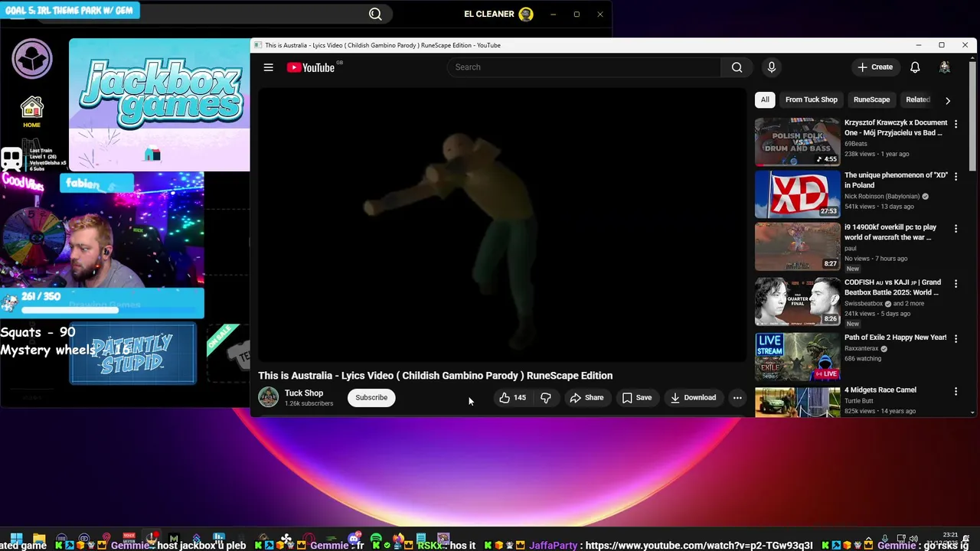Image resolution: width=980 pixels, height=551 pixels.
Task: Click Jackbox box logo in sidebar
Action: tap(31, 59)
